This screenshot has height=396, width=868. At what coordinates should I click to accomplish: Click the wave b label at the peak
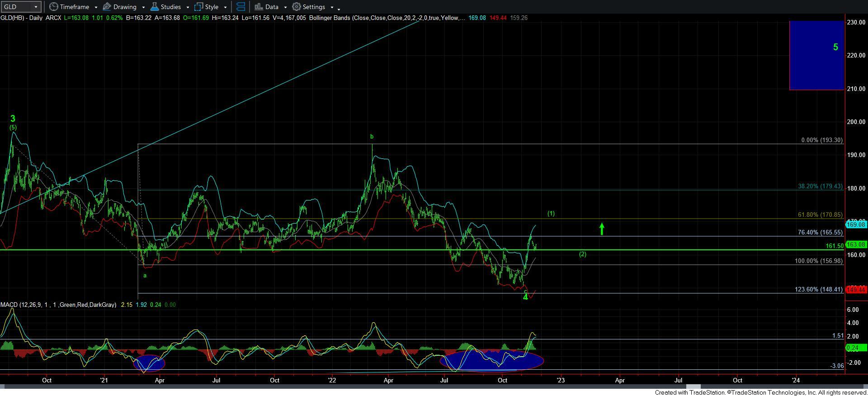click(372, 136)
